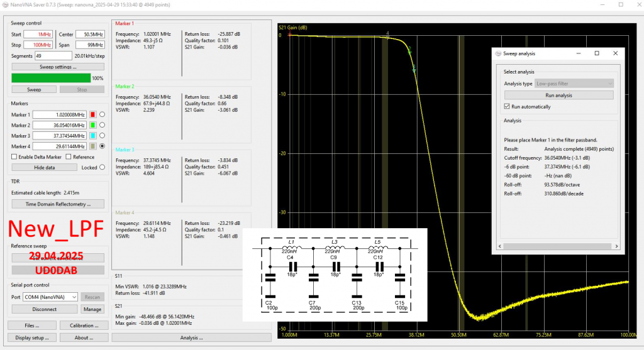
Task: Start a sweep with the Sweep button
Action: (34, 89)
